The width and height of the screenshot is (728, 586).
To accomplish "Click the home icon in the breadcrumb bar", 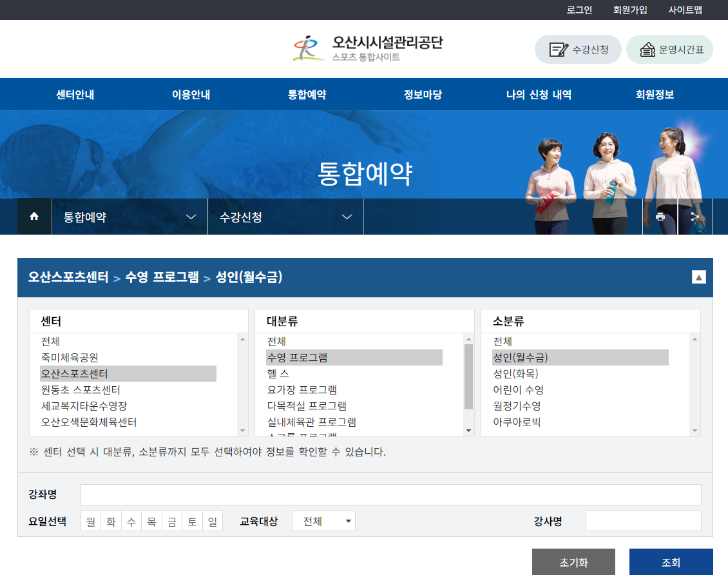I will coord(34,217).
